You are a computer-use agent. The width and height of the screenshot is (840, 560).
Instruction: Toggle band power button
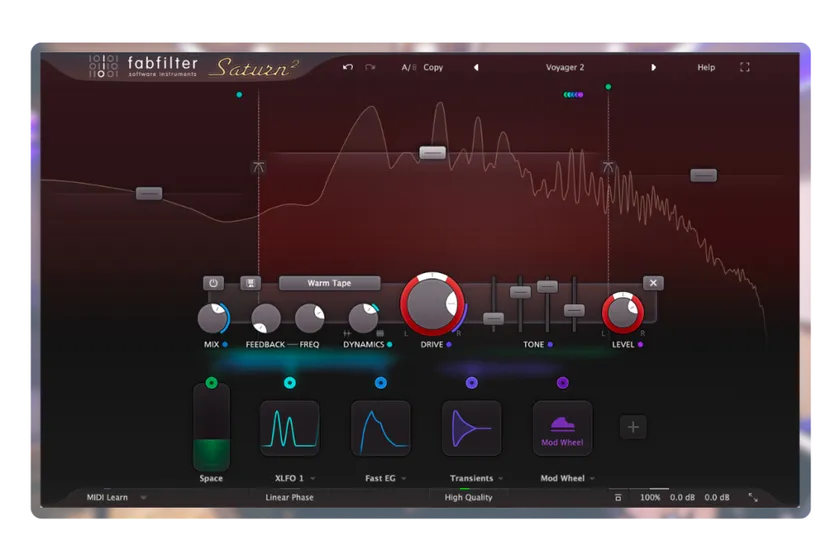tap(213, 283)
